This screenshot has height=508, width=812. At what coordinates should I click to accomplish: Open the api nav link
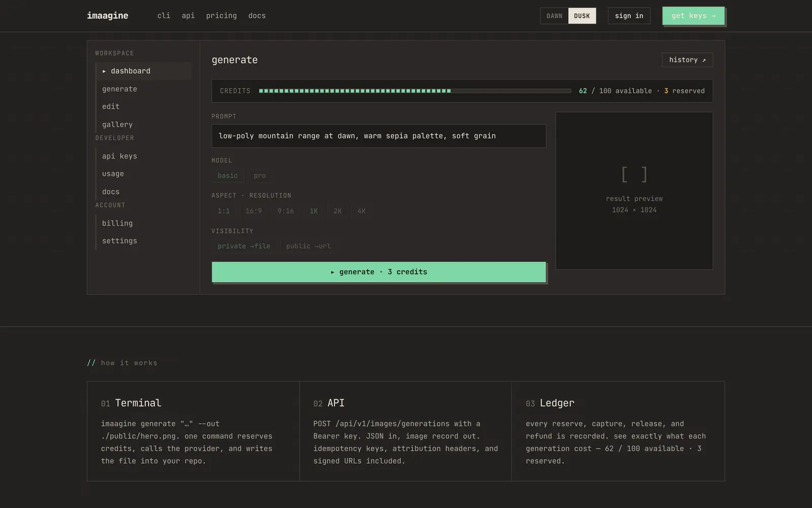[x=188, y=16]
